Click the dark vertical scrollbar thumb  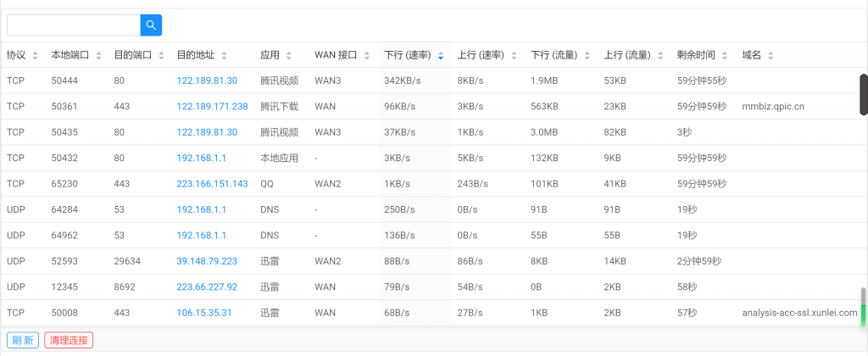pos(863,94)
